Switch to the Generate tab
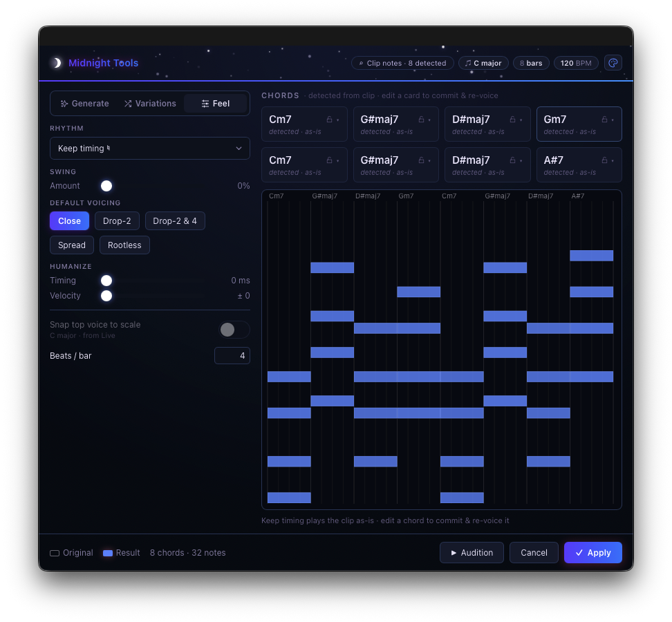 point(85,103)
